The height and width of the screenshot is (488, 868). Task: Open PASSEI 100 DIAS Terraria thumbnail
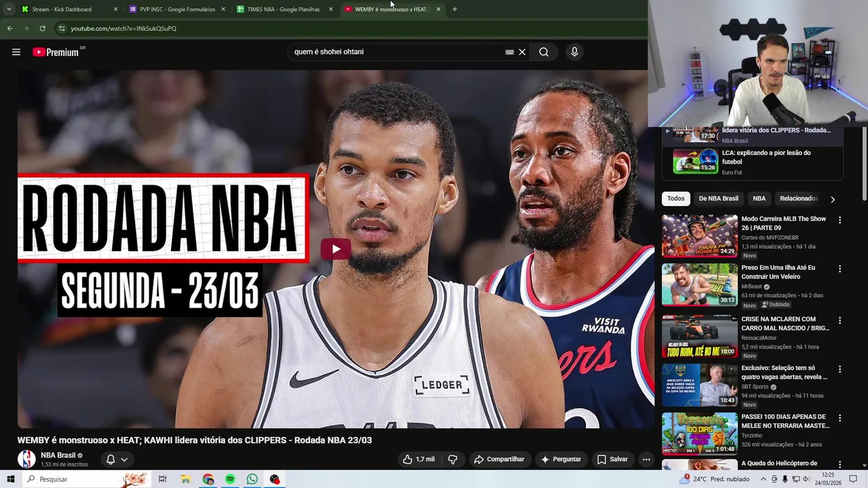pyautogui.click(x=699, y=433)
